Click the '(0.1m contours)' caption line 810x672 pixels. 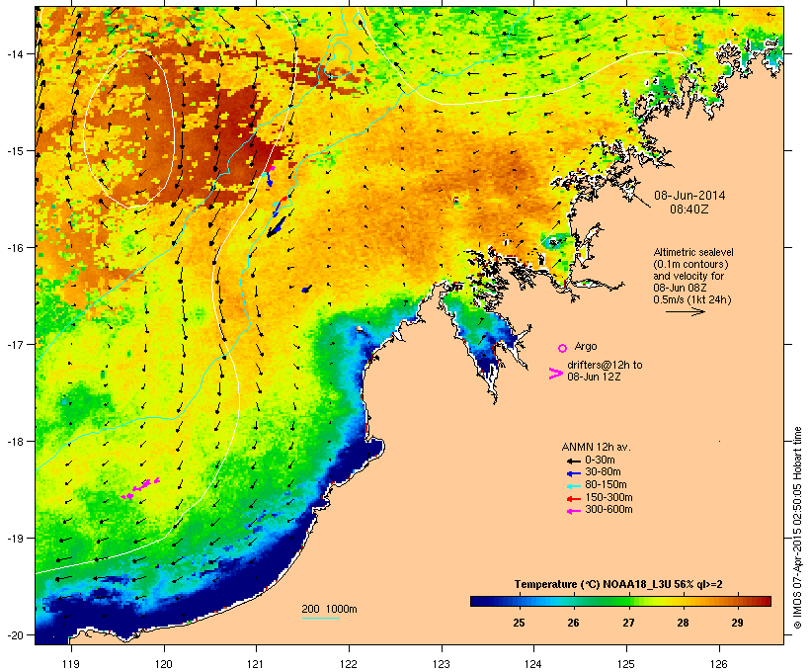pos(690,264)
